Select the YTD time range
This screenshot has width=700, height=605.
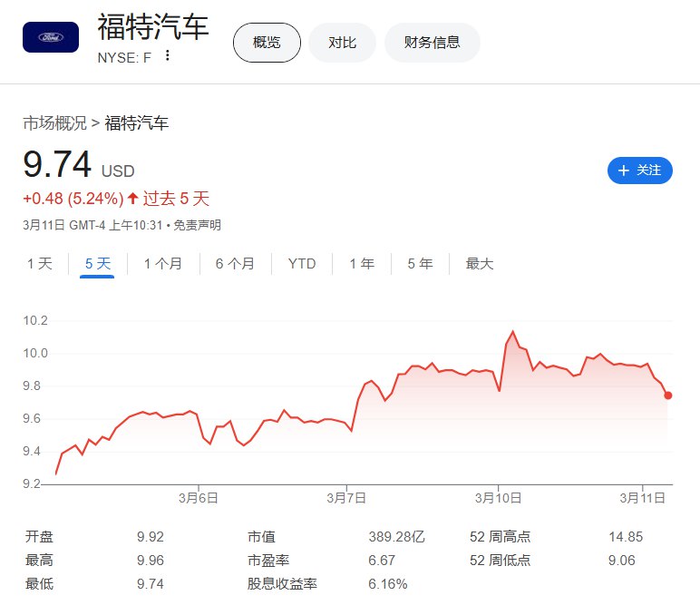302,263
